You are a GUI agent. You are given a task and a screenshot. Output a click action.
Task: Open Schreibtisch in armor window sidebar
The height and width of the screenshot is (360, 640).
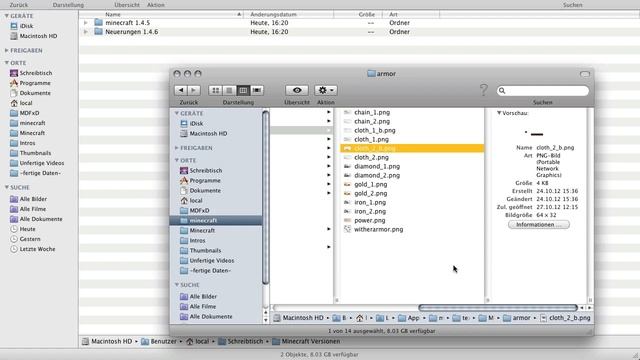coord(201,170)
